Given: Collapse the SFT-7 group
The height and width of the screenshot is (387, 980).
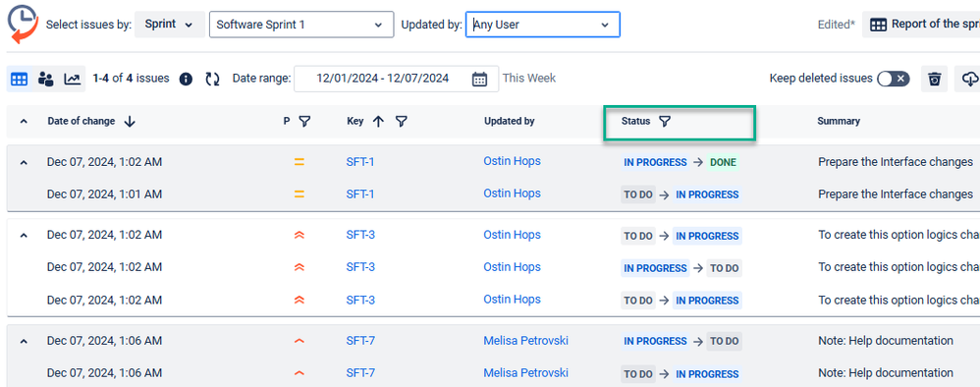Looking at the screenshot, I should pyautogui.click(x=24, y=342).
